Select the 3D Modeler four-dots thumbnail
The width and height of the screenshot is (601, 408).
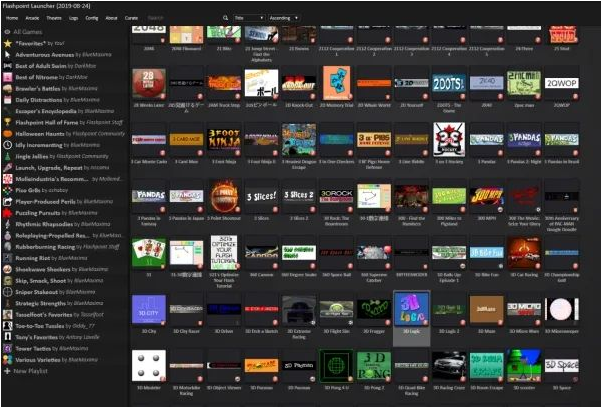click(149, 366)
